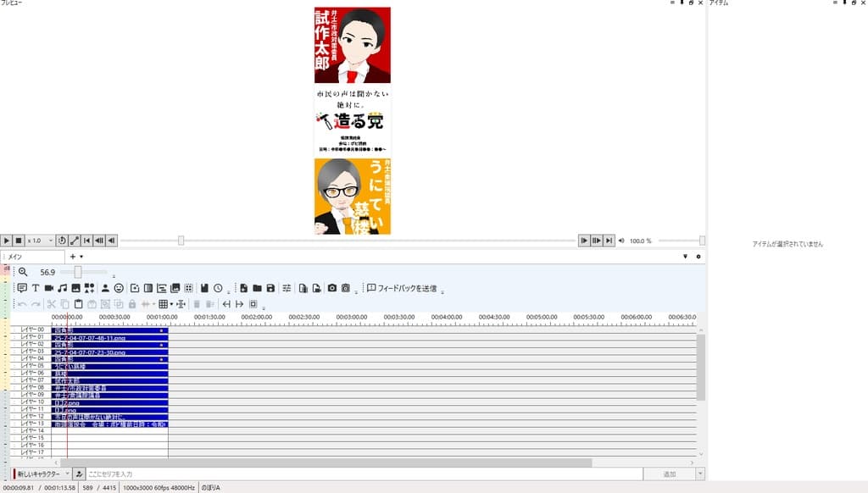The width and height of the screenshot is (868, 493).
Task: Paste item with clipboard icon
Action: coord(78,304)
